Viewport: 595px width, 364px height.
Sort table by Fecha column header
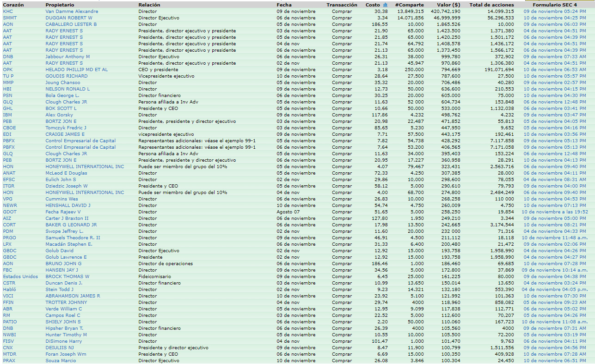(284, 5)
